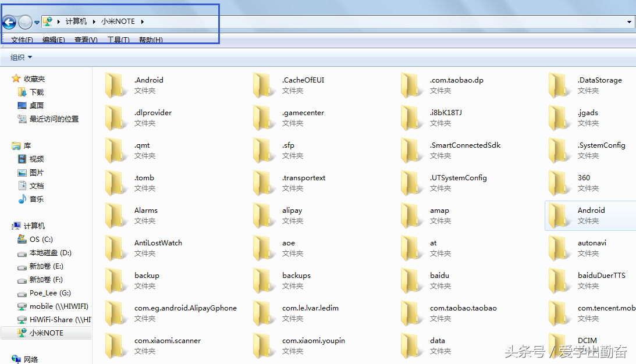Select the DCIM folder icon

[559, 345]
